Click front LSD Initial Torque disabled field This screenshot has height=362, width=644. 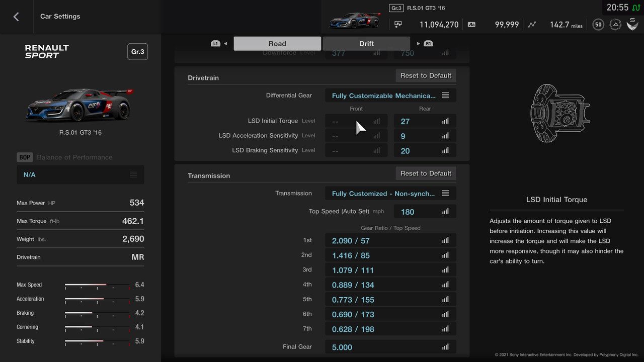click(356, 121)
